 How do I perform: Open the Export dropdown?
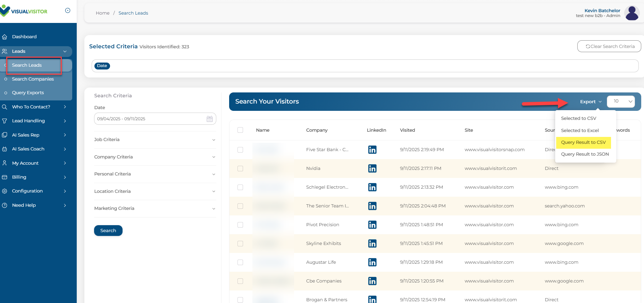pos(591,102)
